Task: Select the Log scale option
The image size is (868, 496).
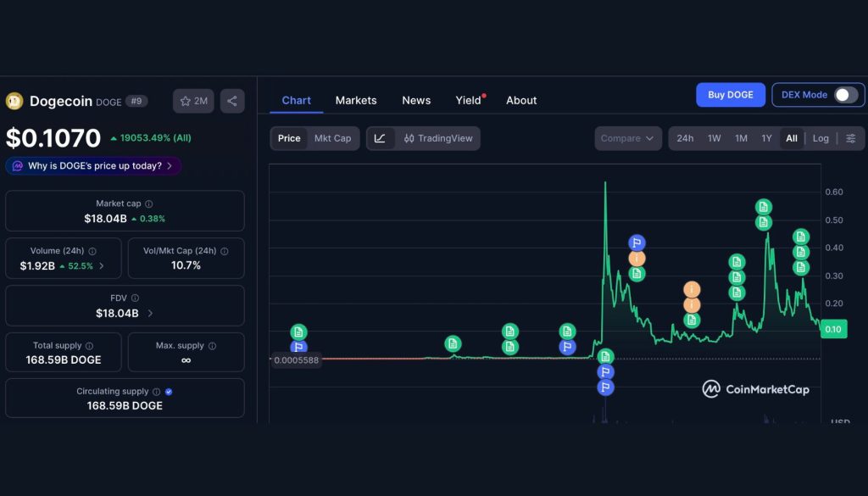Action: tap(821, 137)
